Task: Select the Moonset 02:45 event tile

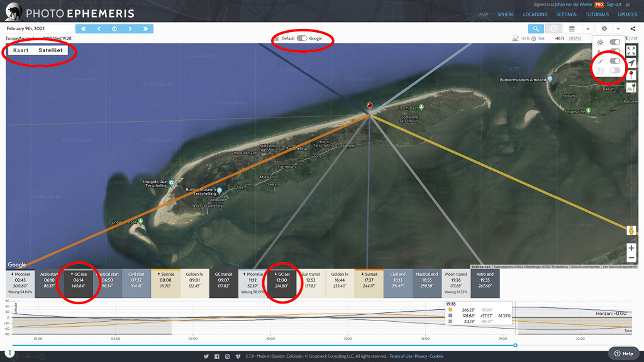Action: tap(20, 283)
